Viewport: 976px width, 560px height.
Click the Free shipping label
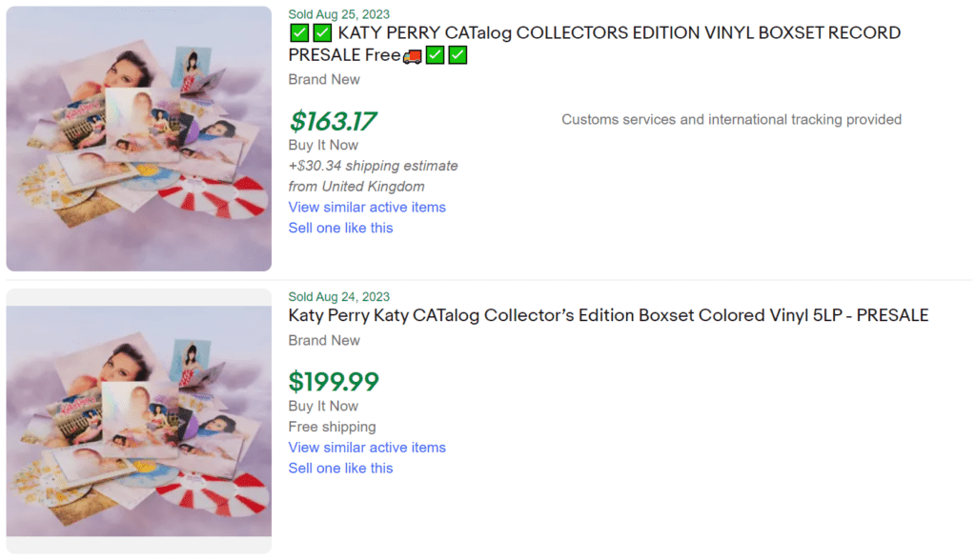pos(332,427)
